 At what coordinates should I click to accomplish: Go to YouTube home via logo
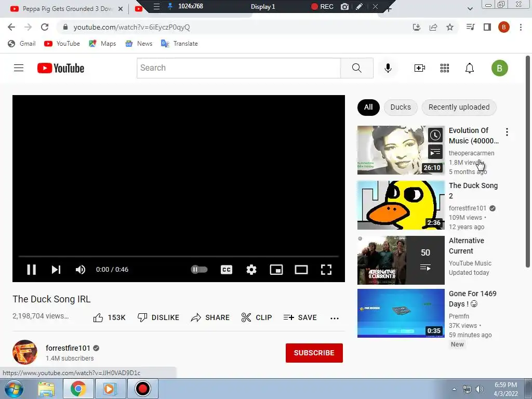[61, 68]
